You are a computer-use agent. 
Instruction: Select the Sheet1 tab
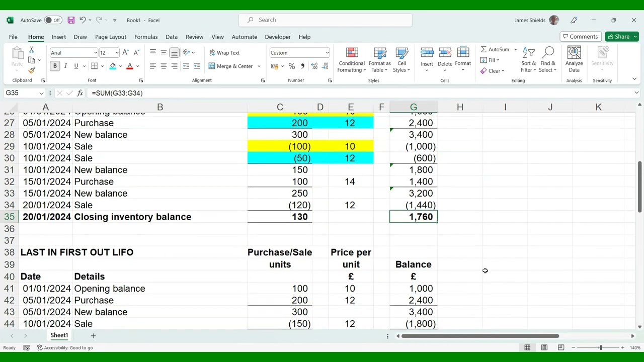point(59,335)
